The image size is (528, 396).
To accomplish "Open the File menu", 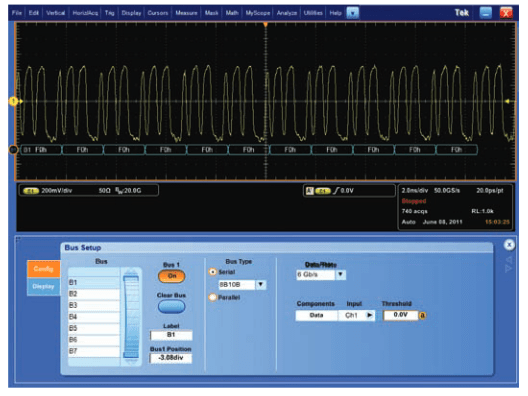I will [16, 13].
